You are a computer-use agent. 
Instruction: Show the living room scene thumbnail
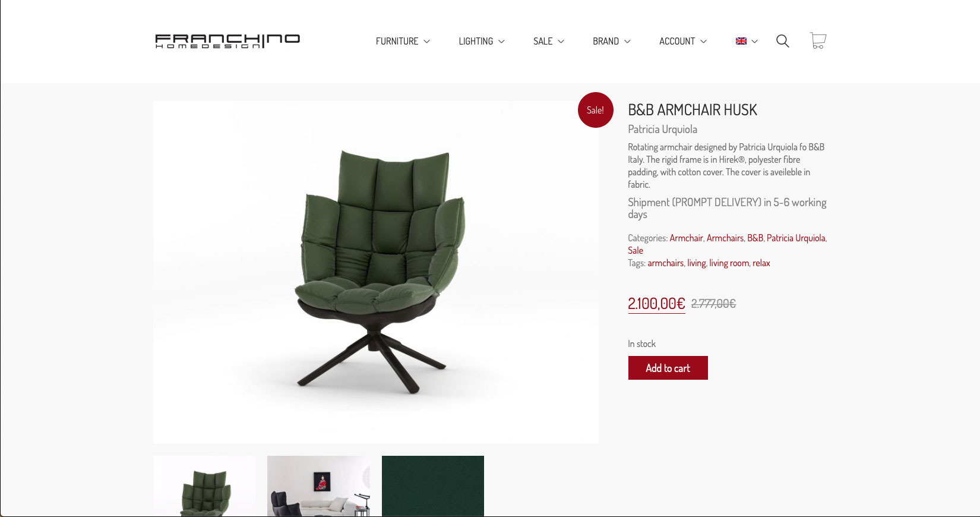(x=318, y=486)
